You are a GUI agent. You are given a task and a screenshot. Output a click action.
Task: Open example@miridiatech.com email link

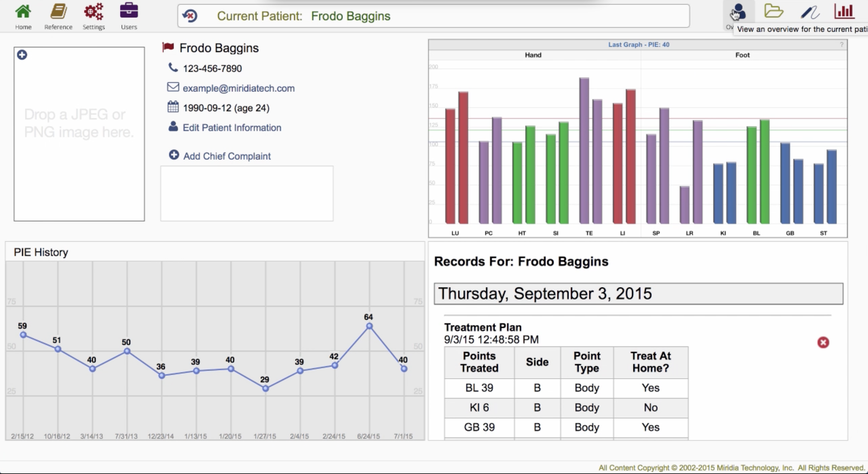(x=239, y=88)
